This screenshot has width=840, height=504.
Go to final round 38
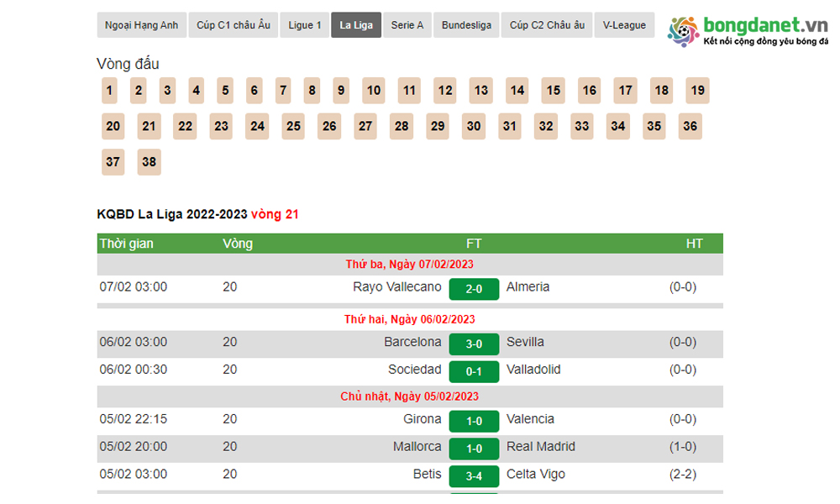pyautogui.click(x=149, y=162)
